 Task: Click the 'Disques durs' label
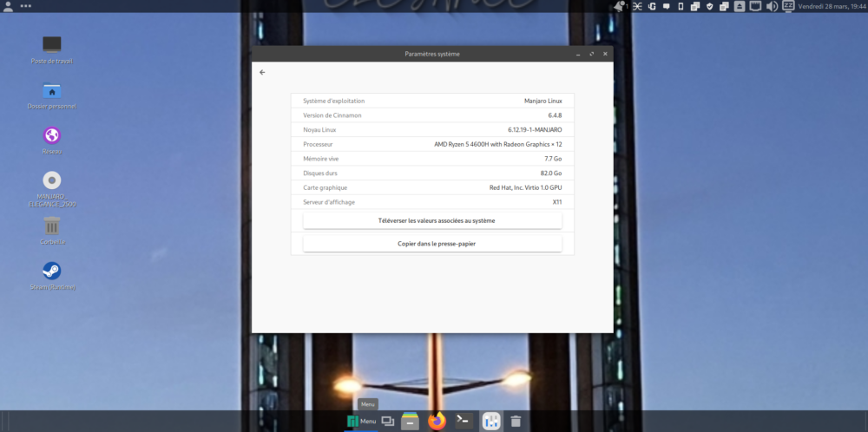(x=320, y=173)
